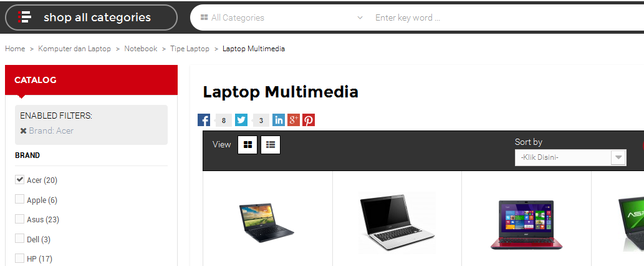
Task: Go to Home breadcrumb link
Action: tap(15, 49)
